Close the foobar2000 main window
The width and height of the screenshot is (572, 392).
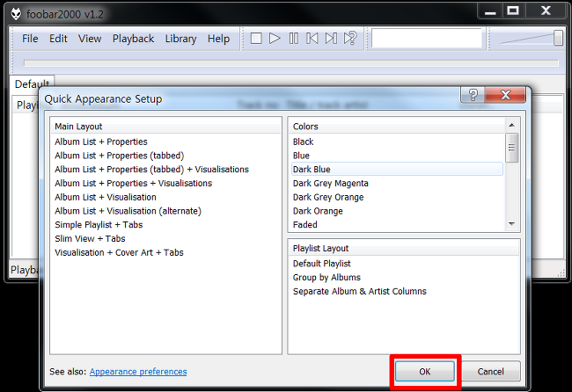[546, 11]
